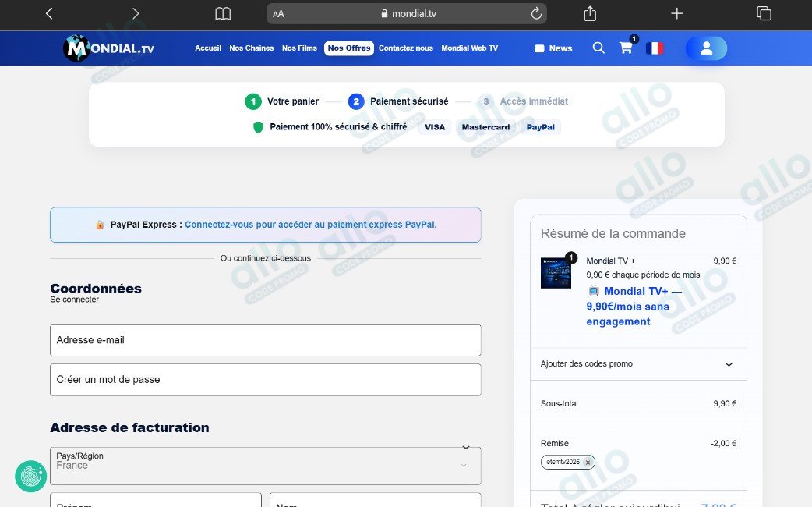Focus the Adresse e-mail field
This screenshot has height=507, width=812.
265,340
